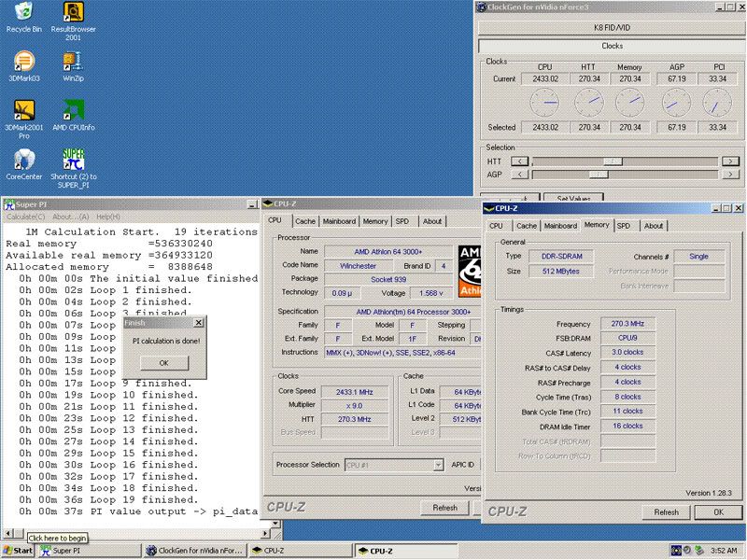Select Memory tab in the CPU-Z CPU window
The image size is (747, 560).
click(375, 221)
